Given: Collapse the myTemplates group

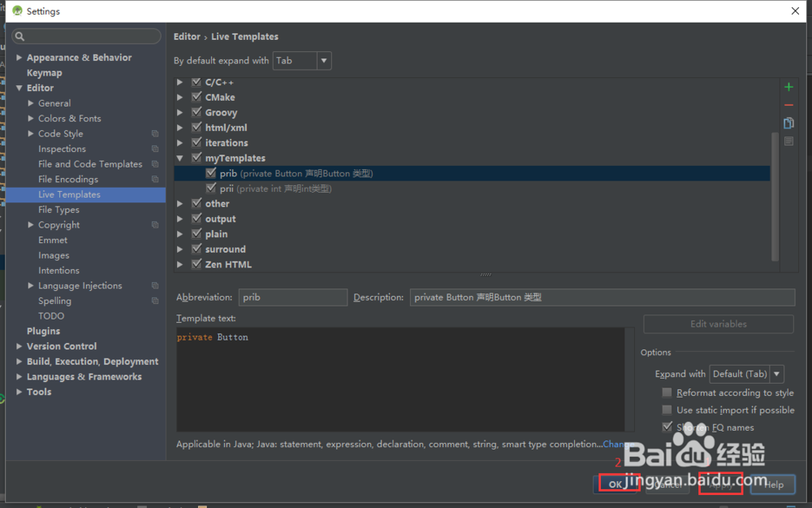Looking at the screenshot, I should [179, 158].
